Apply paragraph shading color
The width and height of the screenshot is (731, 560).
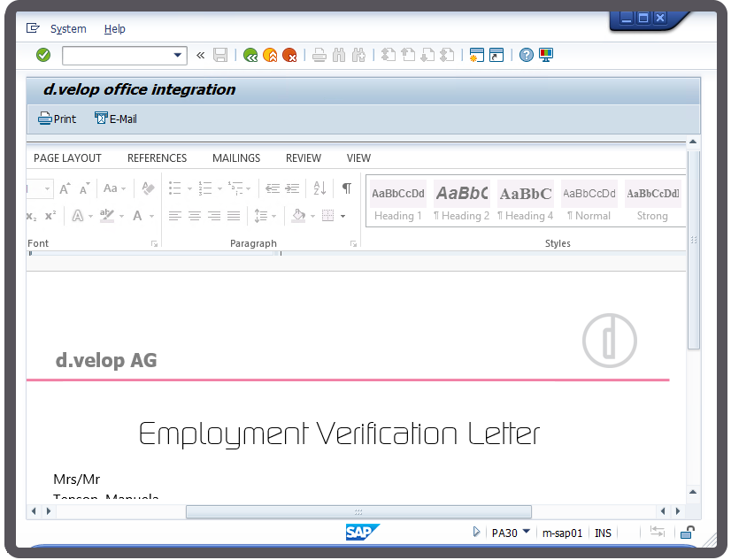coord(298,216)
